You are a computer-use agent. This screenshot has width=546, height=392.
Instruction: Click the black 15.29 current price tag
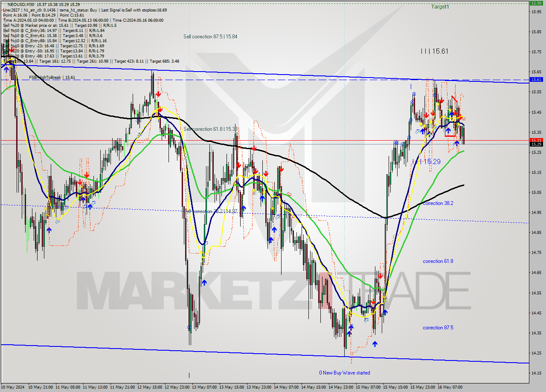click(x=536, y=144)
